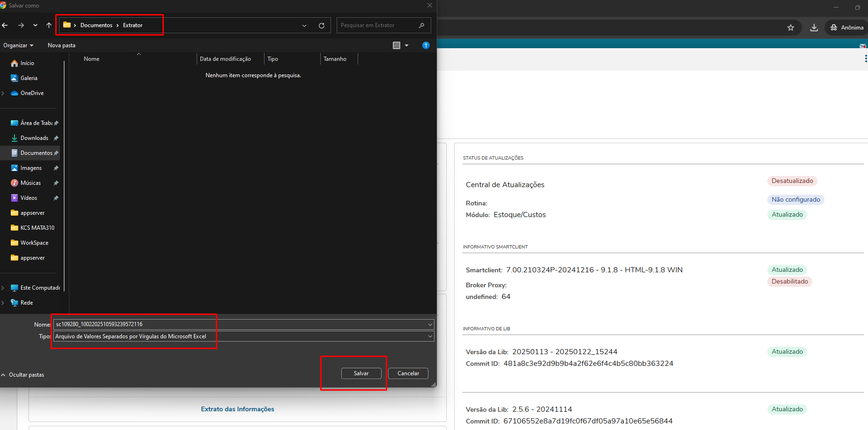Open the Extrato das Informações link
This screenshot has width=868, height=430.
pyautogui.click(x=237, y=409)
